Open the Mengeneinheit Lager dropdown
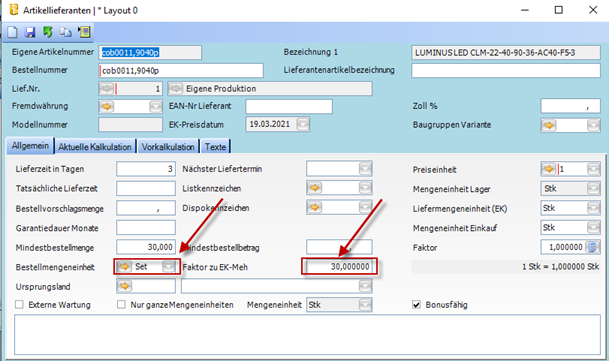This screenshot has width=609, height=361. click(593, 188)
